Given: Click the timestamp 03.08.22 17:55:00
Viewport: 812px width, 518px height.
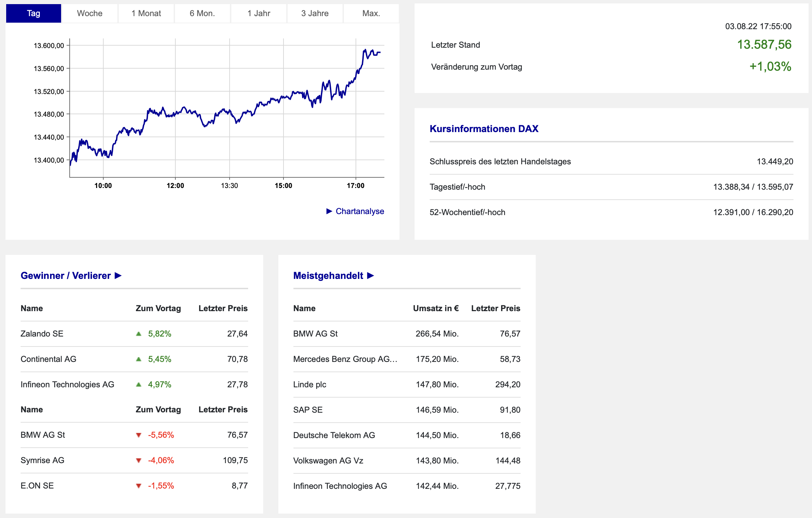Looking at the screenshot, I should pos(758,26).
